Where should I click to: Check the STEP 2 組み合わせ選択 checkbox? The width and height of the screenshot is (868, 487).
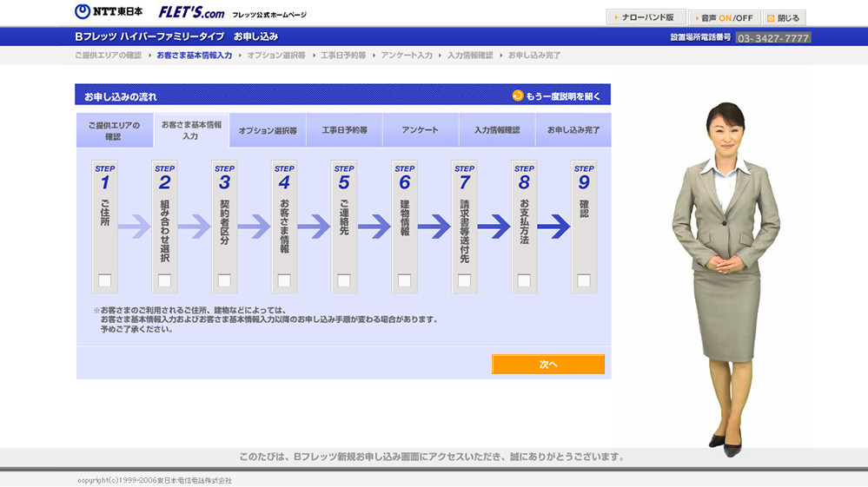164,280
